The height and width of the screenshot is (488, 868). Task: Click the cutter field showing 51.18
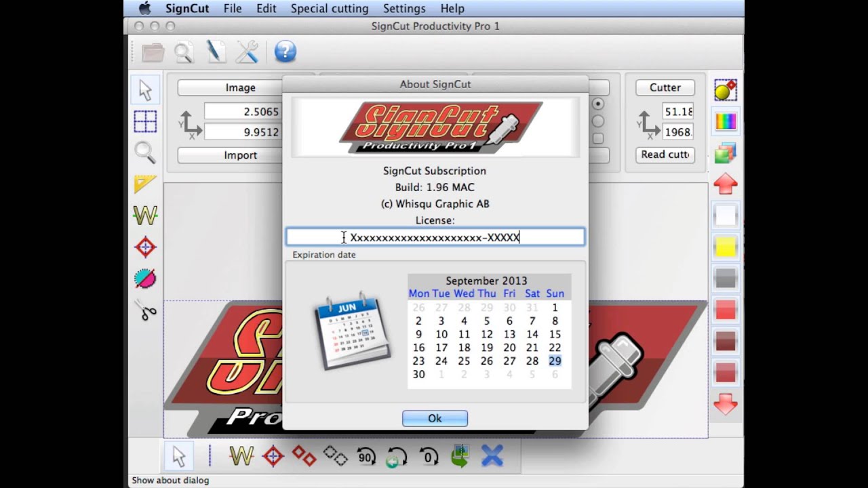coord(678,112)
